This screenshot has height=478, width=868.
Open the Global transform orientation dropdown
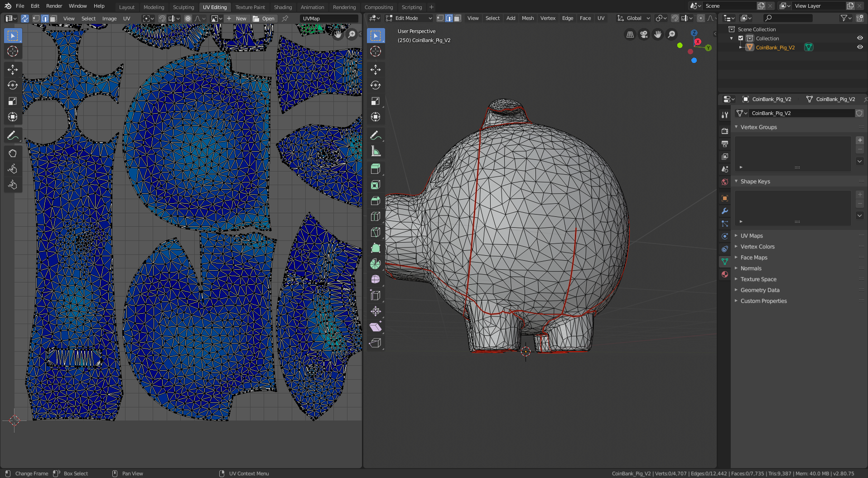pyautogui.click(x=634, y=18)
